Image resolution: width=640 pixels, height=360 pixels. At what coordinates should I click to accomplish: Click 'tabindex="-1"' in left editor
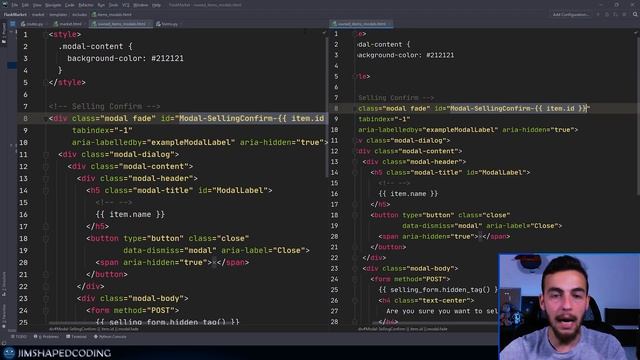(x=102, y=131)
